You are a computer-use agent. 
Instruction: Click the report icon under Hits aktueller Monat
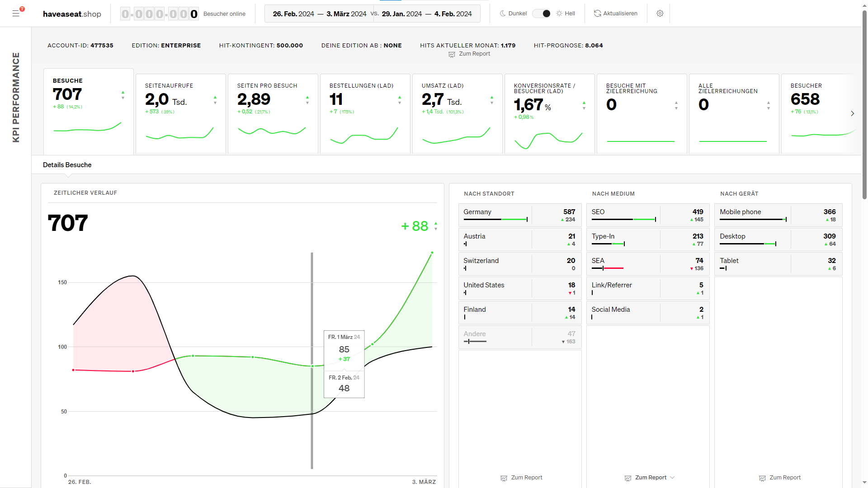pos(452,54)
